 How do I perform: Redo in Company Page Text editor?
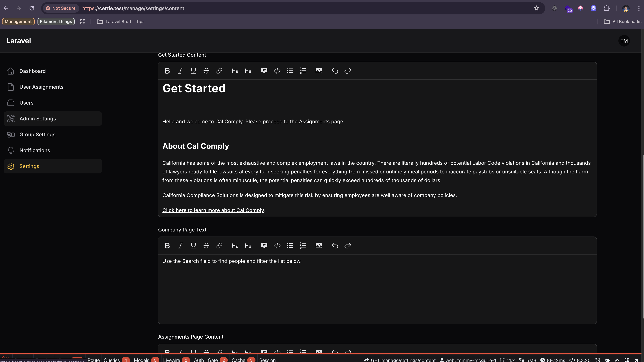coord(348,246)
